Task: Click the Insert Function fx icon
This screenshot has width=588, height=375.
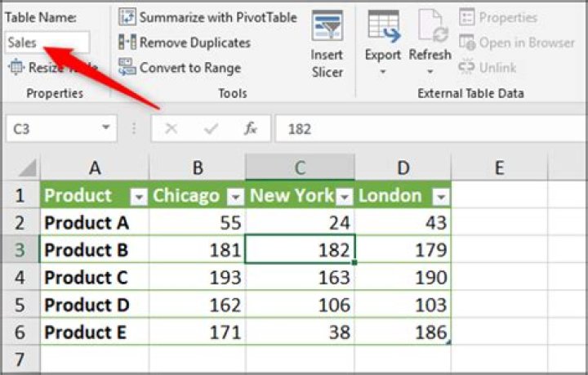Action: coord(250,128)
